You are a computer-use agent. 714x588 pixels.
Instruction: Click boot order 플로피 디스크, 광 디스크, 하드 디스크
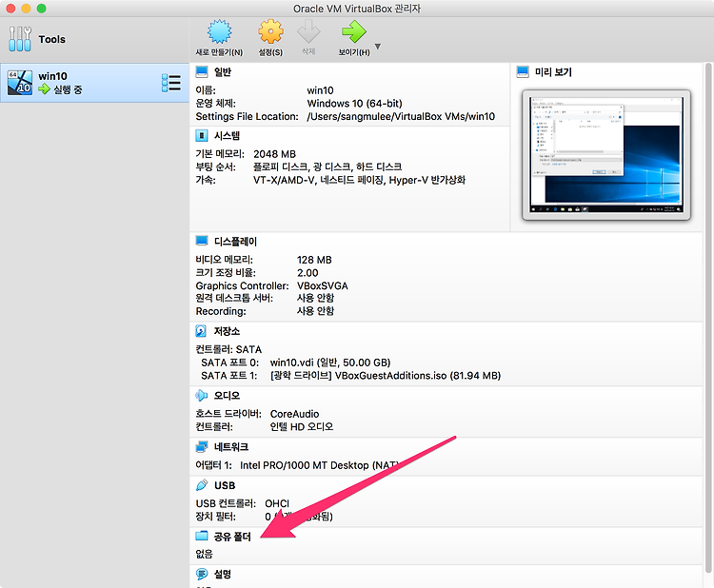pos(327,167)
